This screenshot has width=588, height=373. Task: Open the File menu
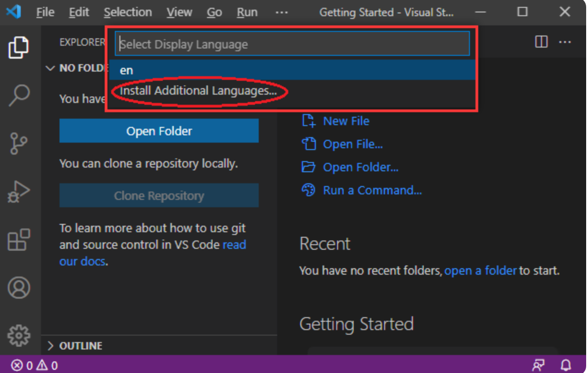tap(45, 12)
